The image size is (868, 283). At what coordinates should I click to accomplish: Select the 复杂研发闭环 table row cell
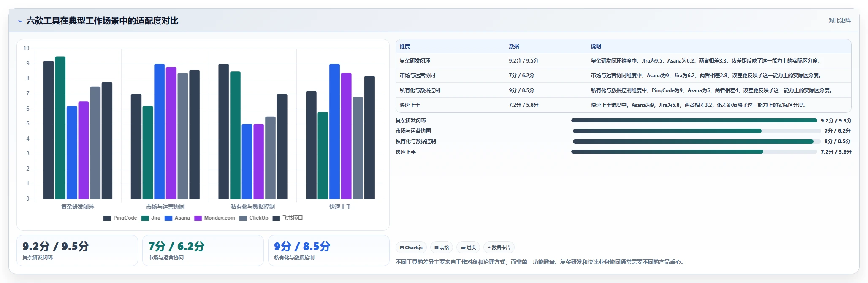(450, 61)
